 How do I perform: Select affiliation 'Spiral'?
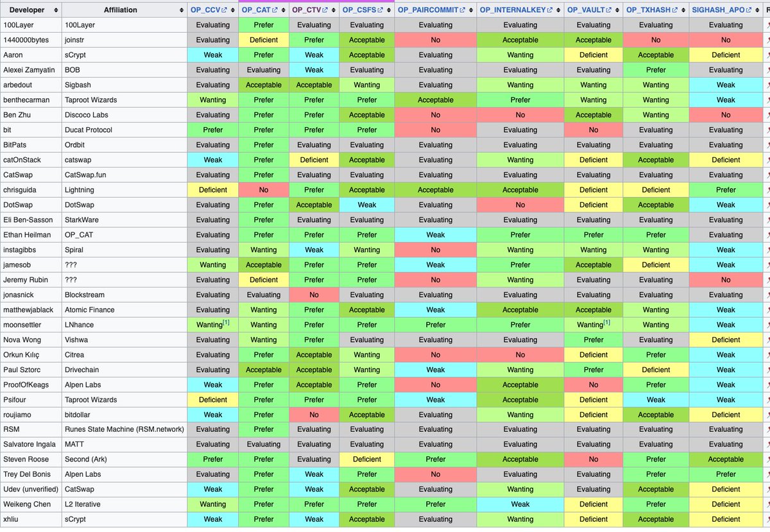click(74, 250)
